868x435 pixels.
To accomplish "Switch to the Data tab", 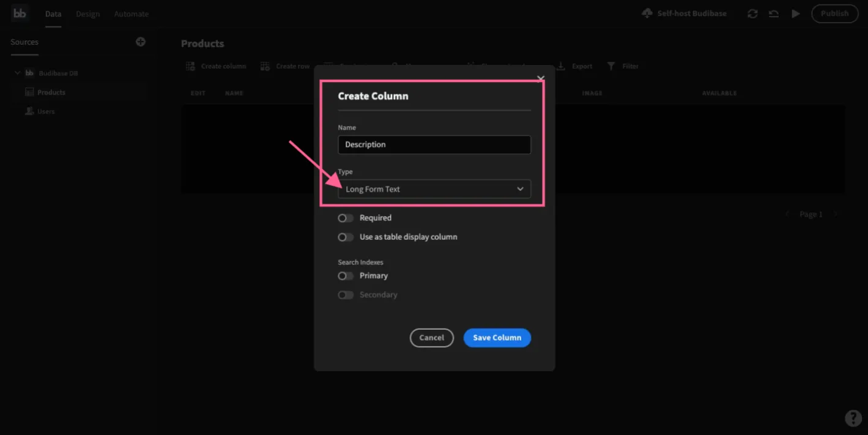I will pyautogui.click(x=53, y=13).
